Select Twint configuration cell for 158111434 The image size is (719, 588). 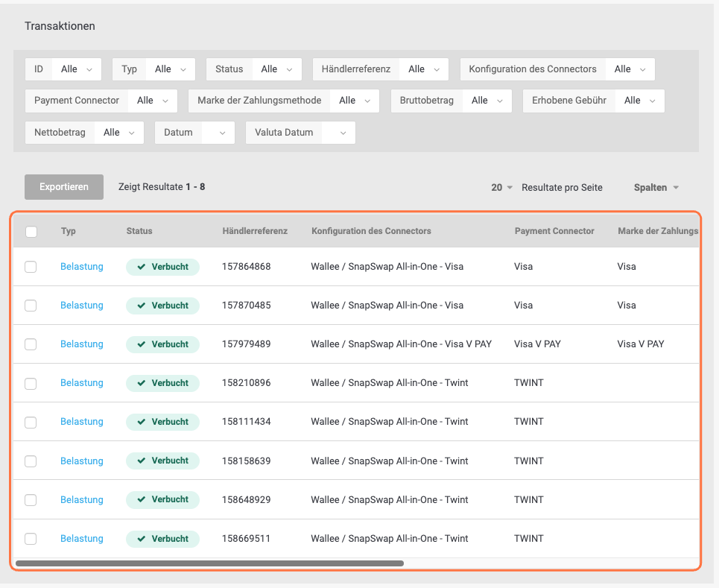pyautogui.click(x=390, y=422)
